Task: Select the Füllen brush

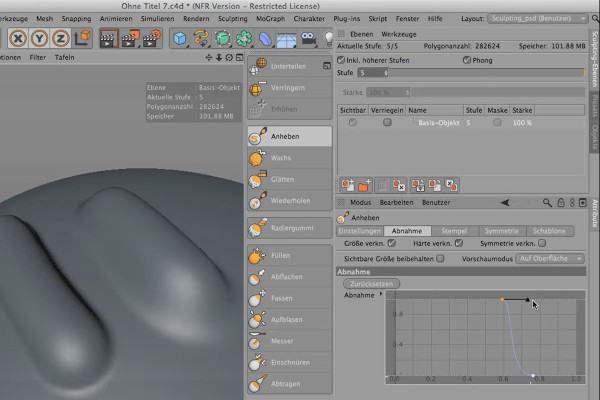Action: (290, 255)
